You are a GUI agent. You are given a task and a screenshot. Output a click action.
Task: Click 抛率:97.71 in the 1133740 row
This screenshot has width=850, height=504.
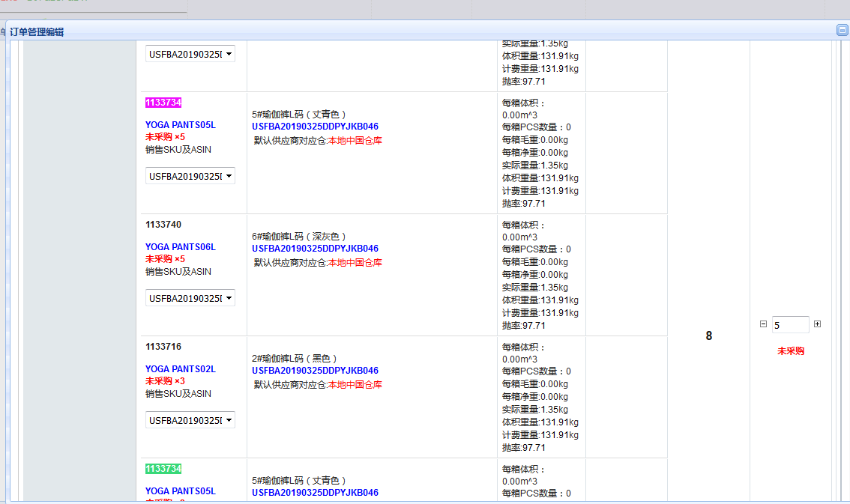tap(524, 326)
